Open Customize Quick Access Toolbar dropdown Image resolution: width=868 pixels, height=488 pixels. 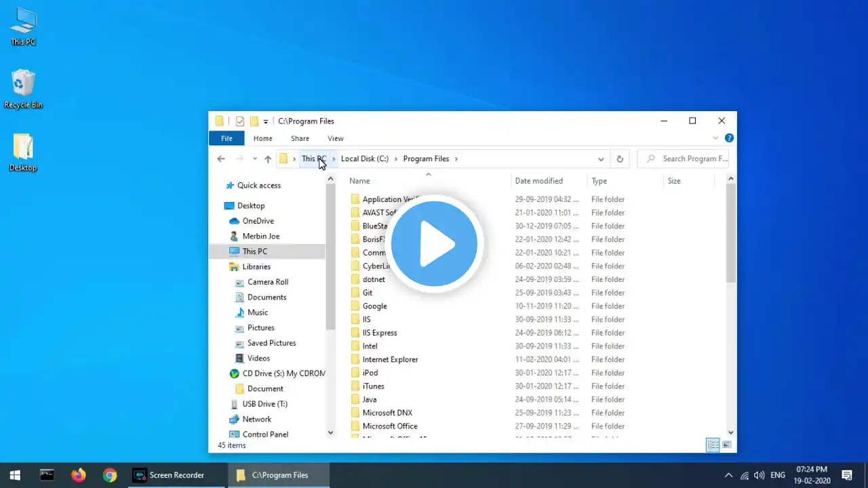[x=265, y=122]
